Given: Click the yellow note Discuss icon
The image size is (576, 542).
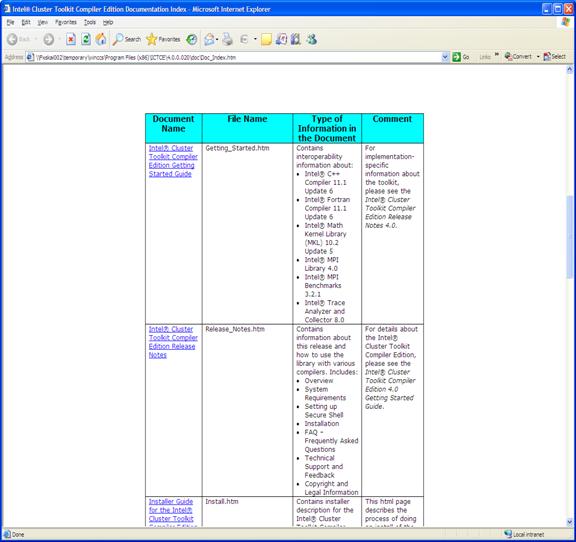Looking at the screenshot, I should click(266, 39).
